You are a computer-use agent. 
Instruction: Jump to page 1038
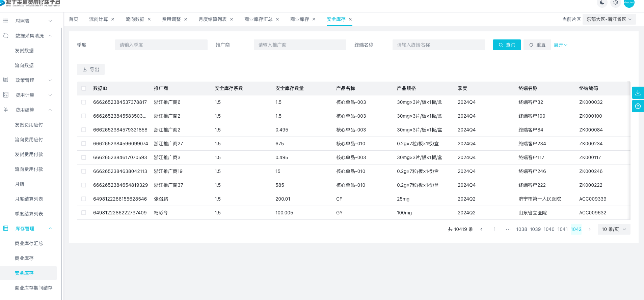521,229
